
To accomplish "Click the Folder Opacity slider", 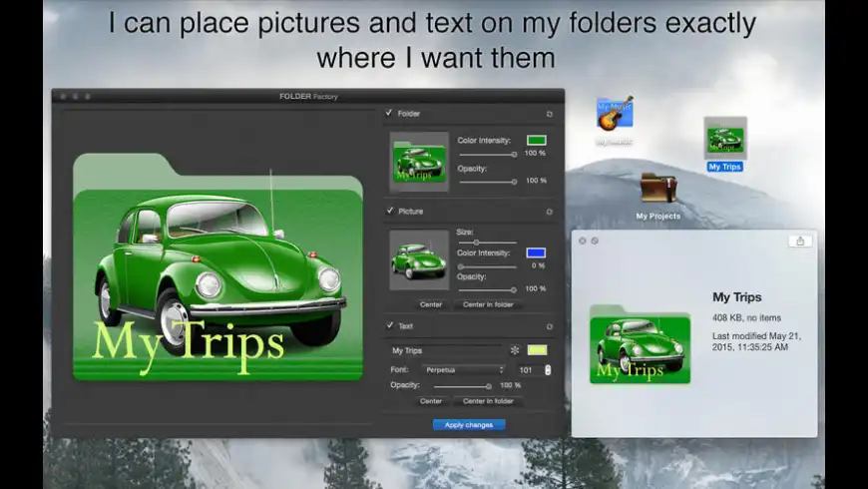I will [x=488, y=182].
